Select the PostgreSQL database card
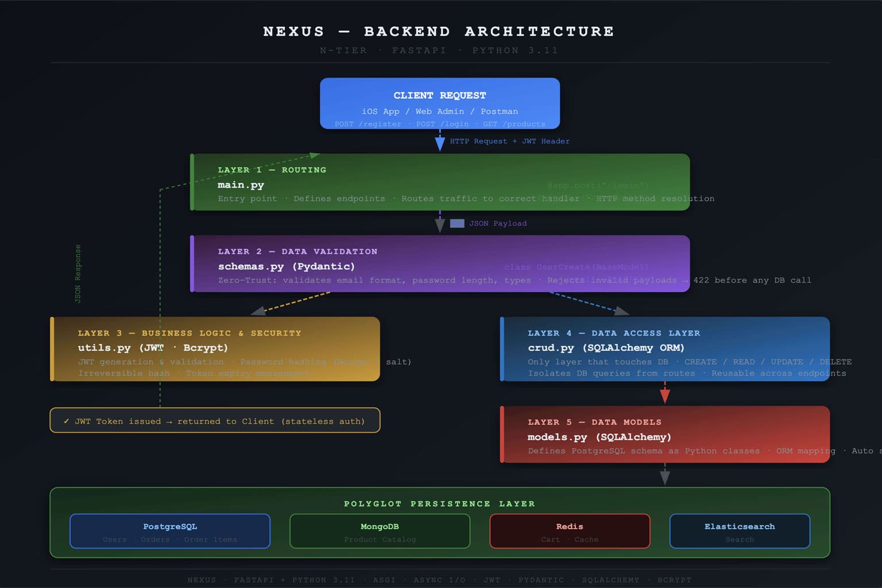Viewport: 882px width, 588px height. (170, 531)
